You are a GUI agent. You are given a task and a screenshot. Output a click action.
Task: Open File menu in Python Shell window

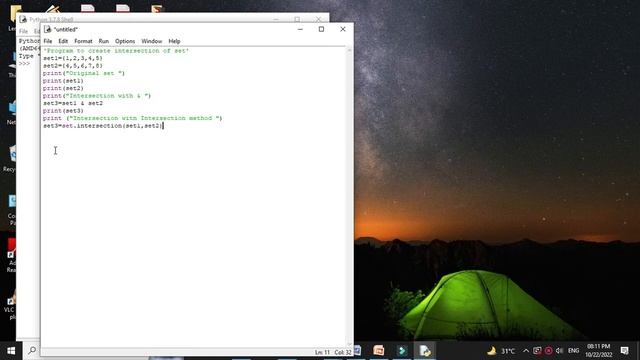24,31
